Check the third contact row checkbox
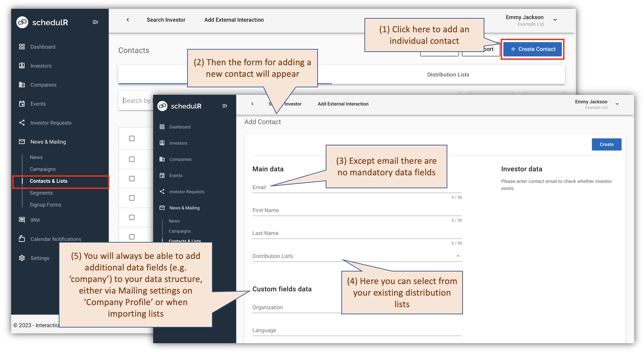This screenshot has width=644, height=352. click(131, 178)
